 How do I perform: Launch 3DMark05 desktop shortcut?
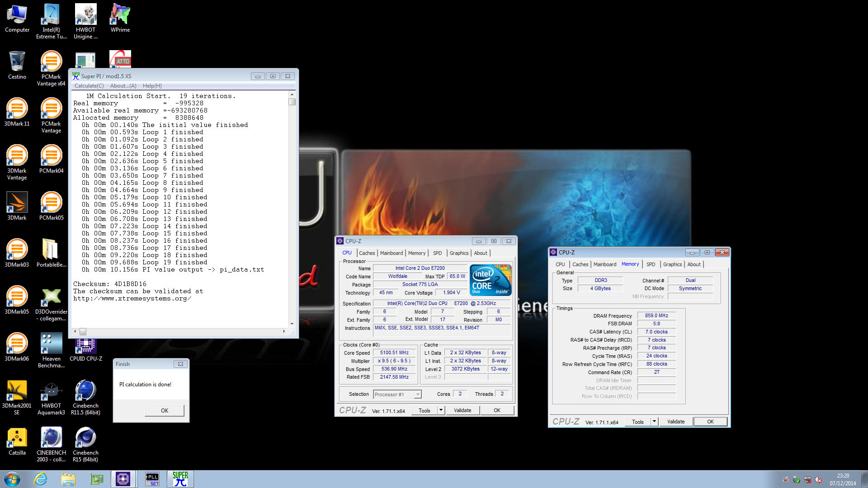[x=17, y=300]
